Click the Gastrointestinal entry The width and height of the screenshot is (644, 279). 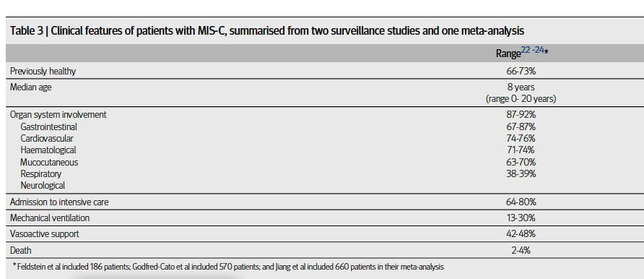click(x=48, y=127)
